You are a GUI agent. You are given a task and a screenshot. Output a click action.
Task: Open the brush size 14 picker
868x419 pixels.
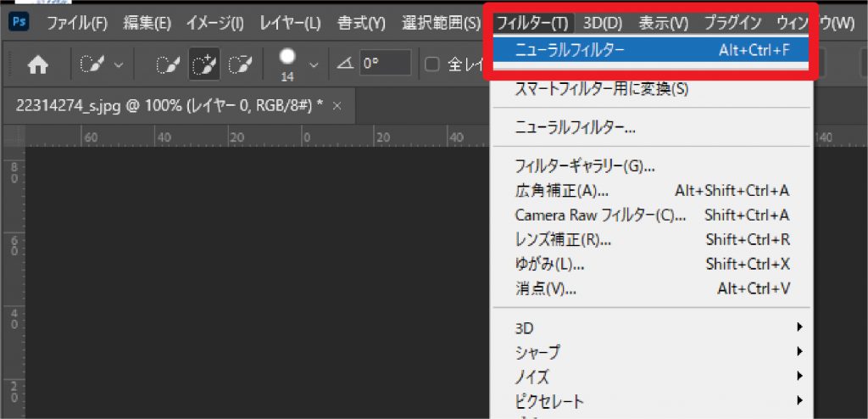[x=299, y=65]
